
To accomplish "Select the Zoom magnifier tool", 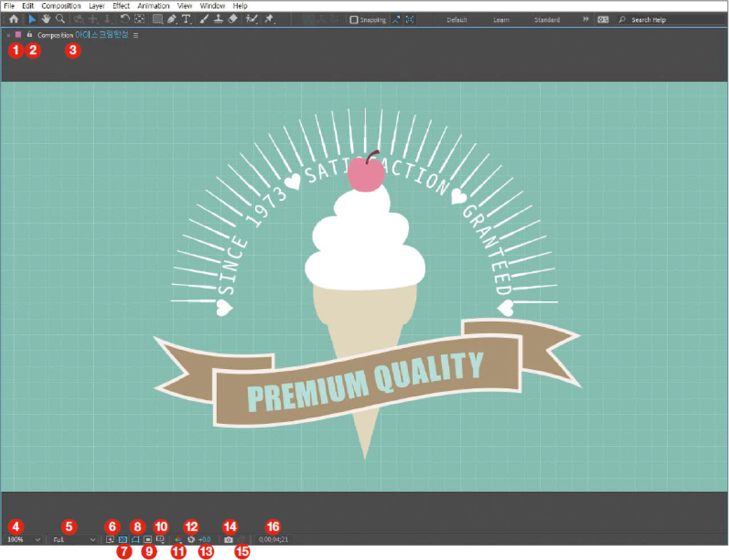I will click(60, 19).
